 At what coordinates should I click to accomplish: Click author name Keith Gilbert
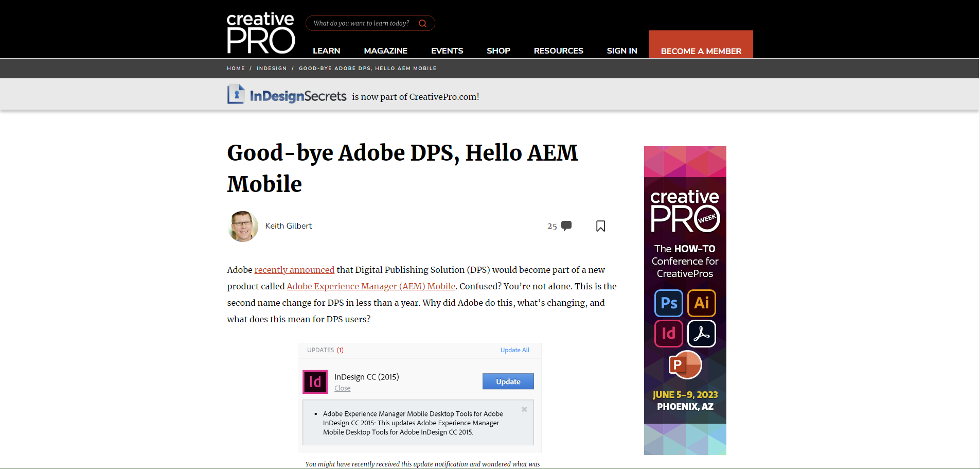tap(288, 226)
